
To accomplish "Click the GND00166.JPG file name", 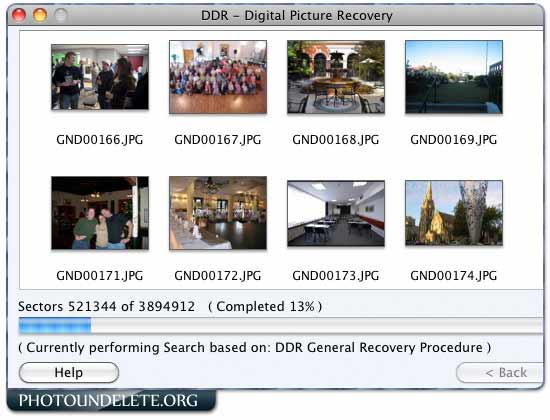I will click(100, 140).
